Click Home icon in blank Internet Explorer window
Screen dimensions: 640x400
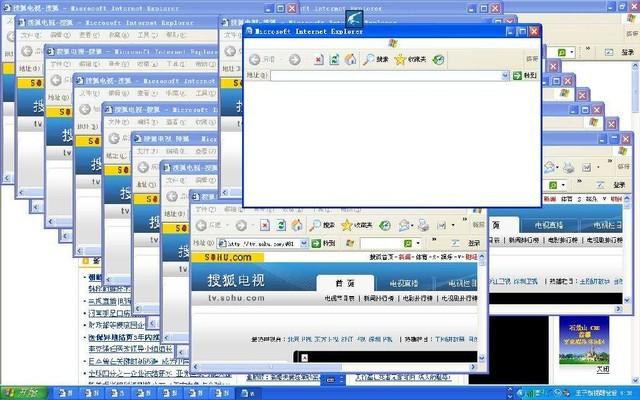click(350, 60)
